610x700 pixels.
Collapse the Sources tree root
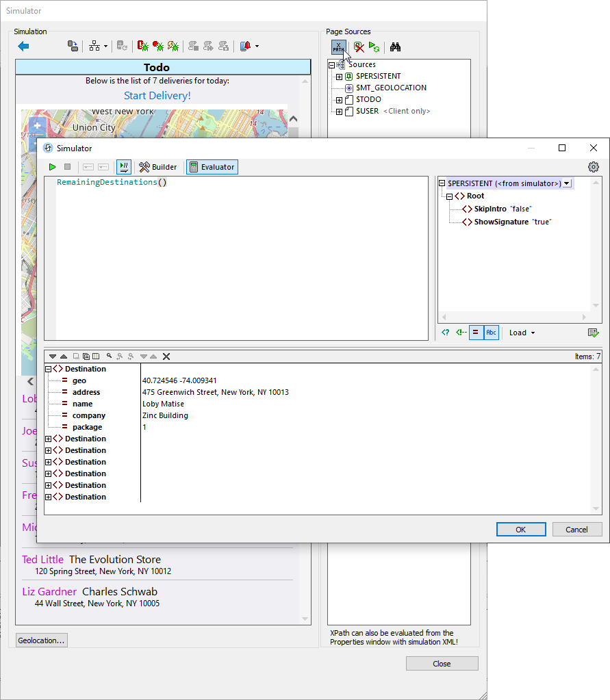331,64
